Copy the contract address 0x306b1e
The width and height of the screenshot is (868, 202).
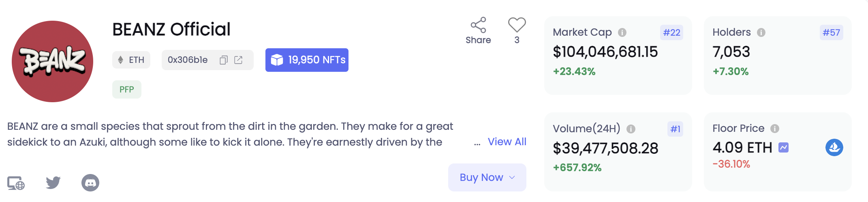pyautogui.click(x=223, y=60)
